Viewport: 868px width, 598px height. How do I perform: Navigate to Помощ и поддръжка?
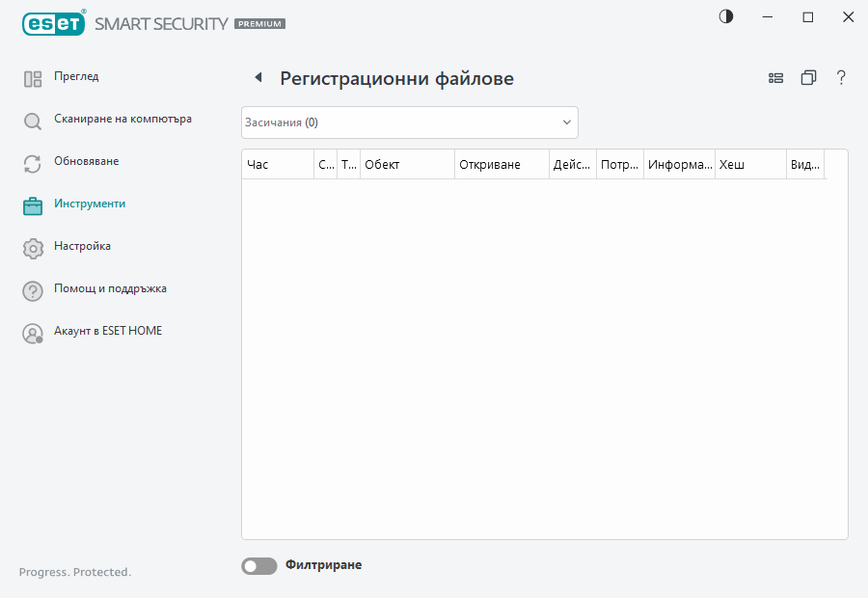(110, 288)
